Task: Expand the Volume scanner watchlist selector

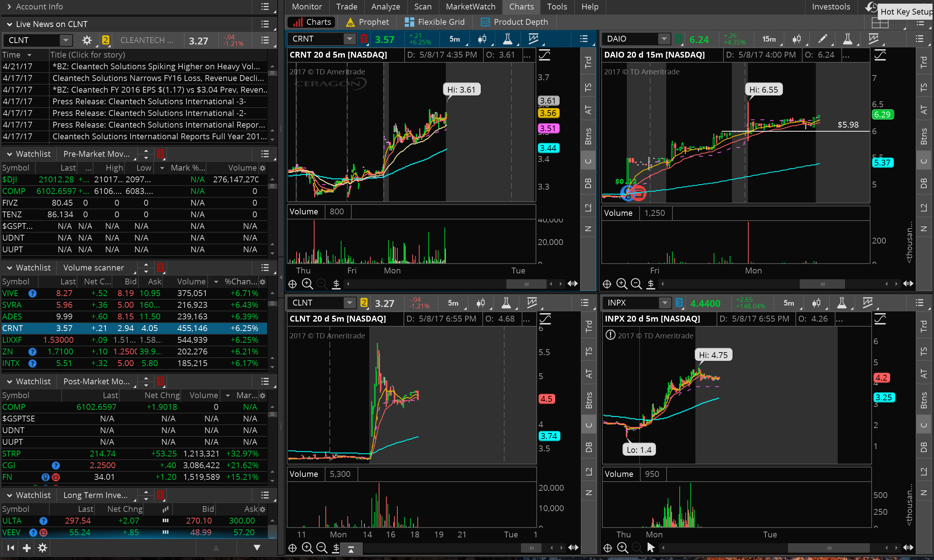Action: [x=94, y=268]
